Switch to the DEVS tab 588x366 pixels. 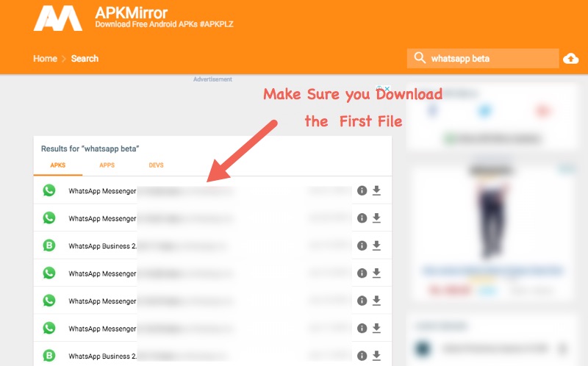click(156, 165)
